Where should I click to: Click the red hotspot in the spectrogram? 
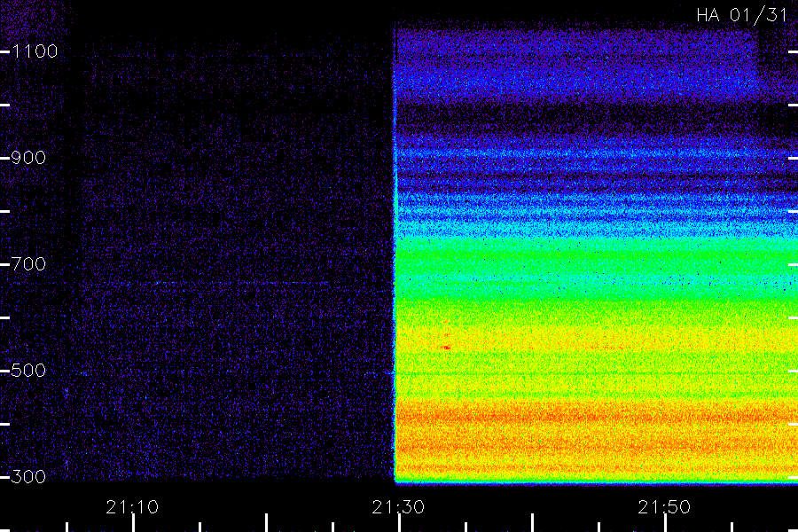(446, 348)
